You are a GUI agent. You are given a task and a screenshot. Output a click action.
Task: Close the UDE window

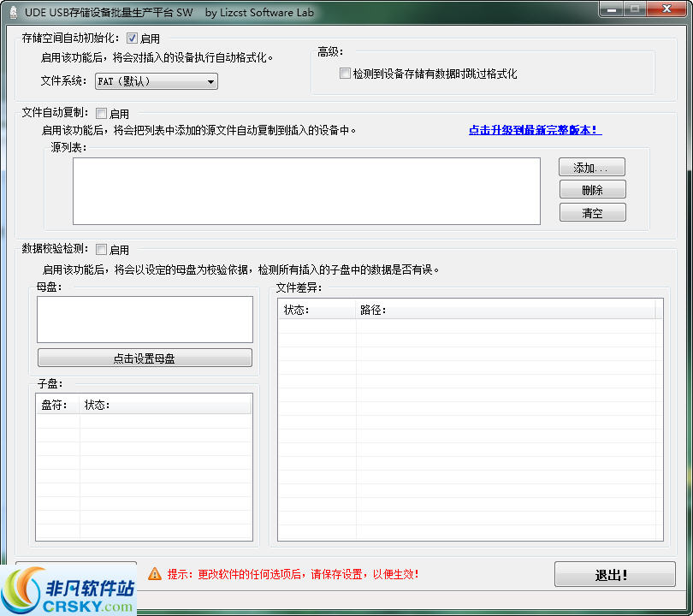pyautogui.click(x=667, y=9)
